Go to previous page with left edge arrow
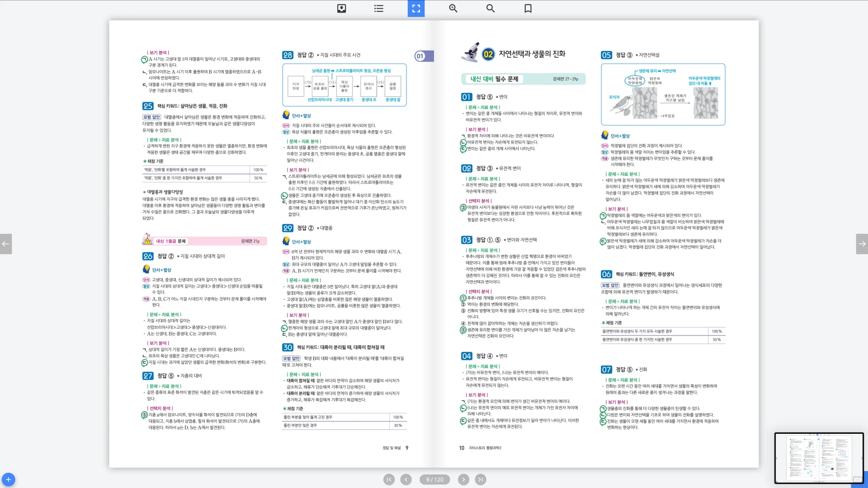The image size is (868, 488). [x=6, y=244]
